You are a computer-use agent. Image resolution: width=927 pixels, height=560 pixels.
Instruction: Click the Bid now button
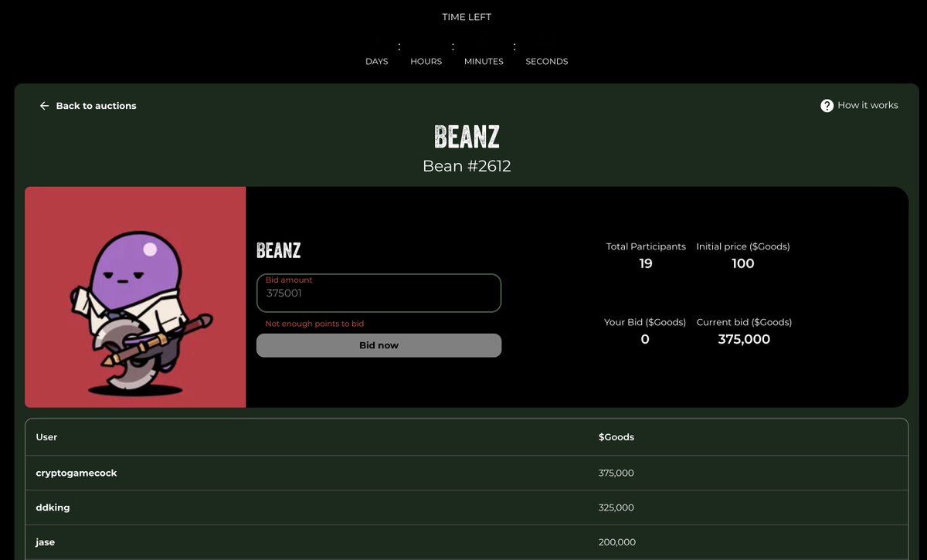point(379,345)
